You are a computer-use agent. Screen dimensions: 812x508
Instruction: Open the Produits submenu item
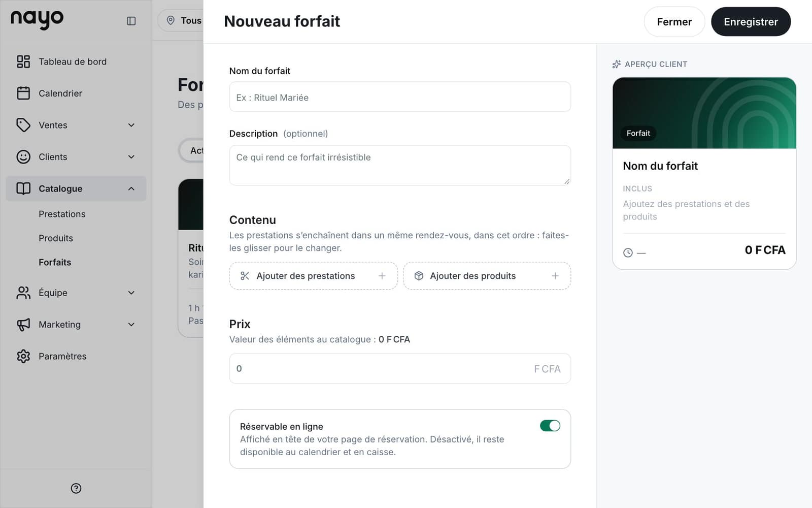point(56,238)
